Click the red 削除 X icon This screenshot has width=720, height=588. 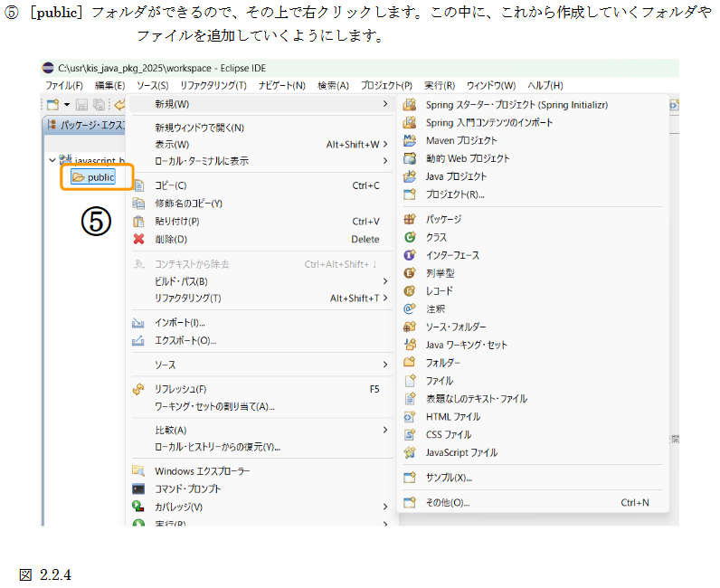click(x=138, y=239)
